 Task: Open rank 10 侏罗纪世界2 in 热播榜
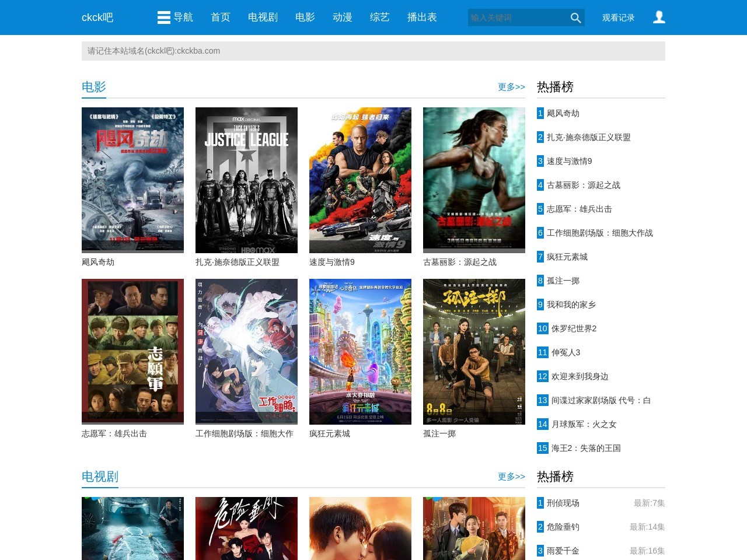tap(574, 328)
